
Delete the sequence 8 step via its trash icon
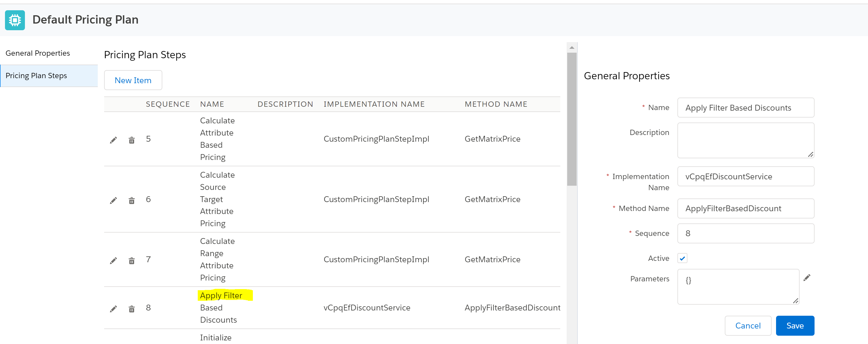coord(131,309)
